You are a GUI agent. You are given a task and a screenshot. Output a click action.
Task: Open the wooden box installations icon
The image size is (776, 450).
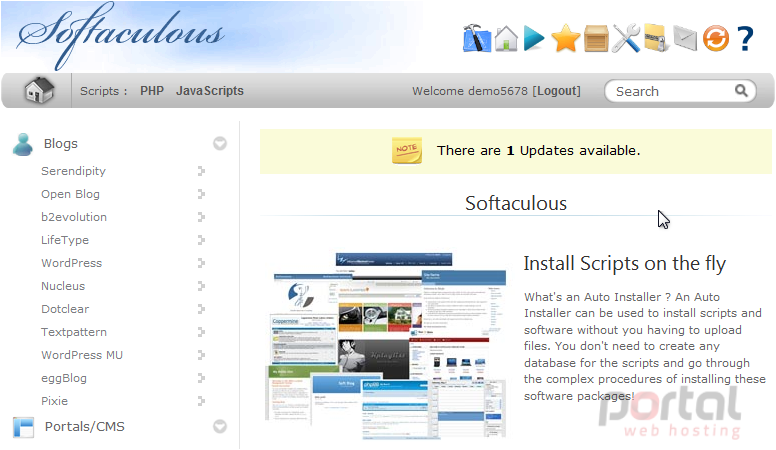596,39
